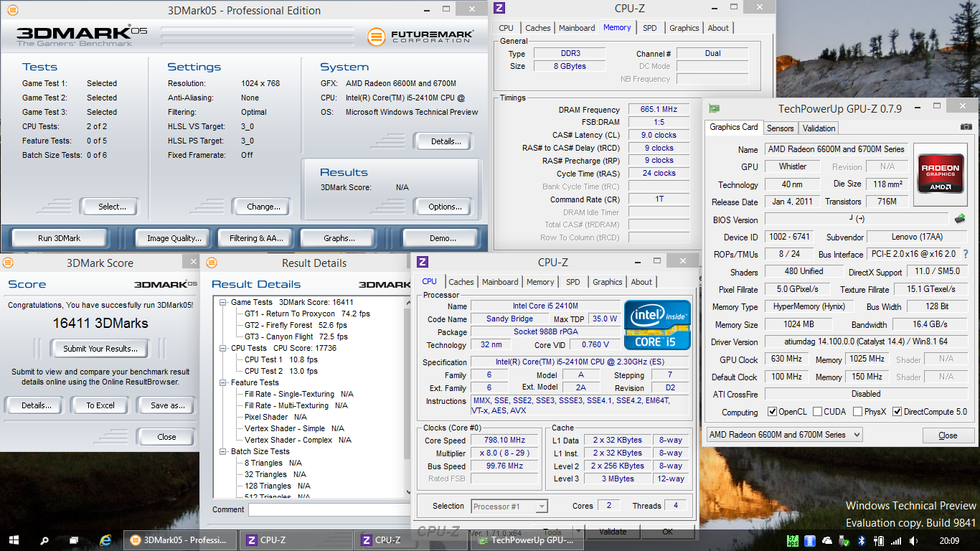Viewport: 980px width, 551px height.
Task: Click the GPU-Z title bar icon
Action: pyautogui.click(x=714, y=108)
